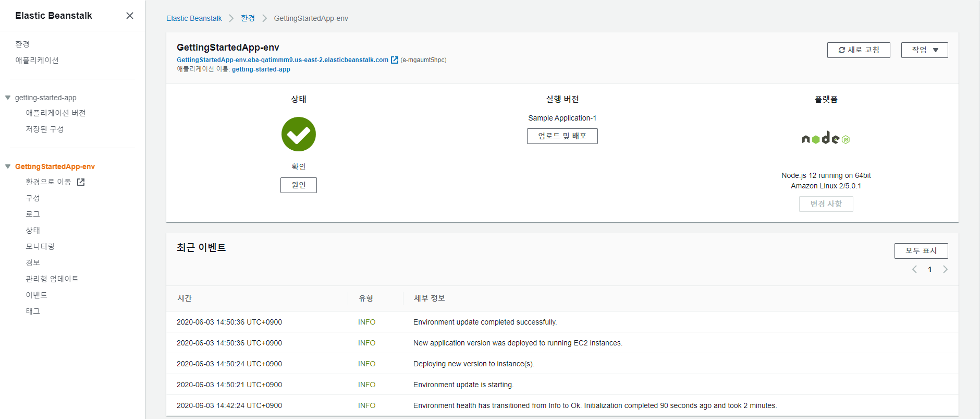Click the 세부 정보 column header
Screen dimensions: 980x419
point(430,298)
